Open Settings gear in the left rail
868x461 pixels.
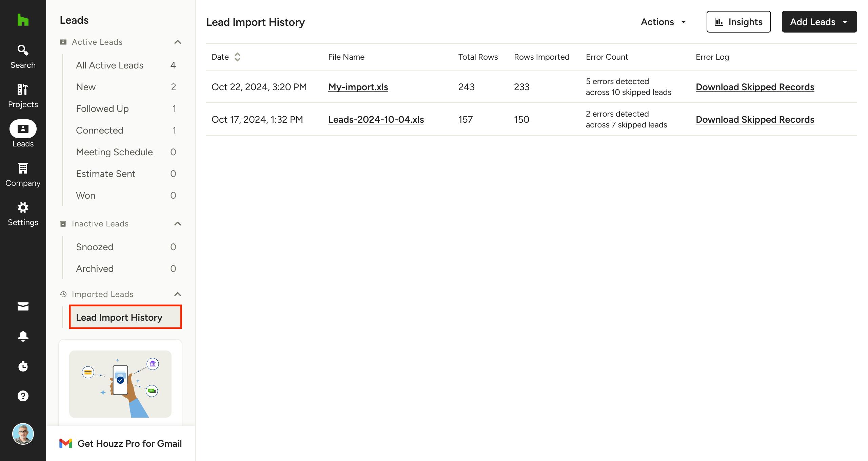tap(23, 214)
